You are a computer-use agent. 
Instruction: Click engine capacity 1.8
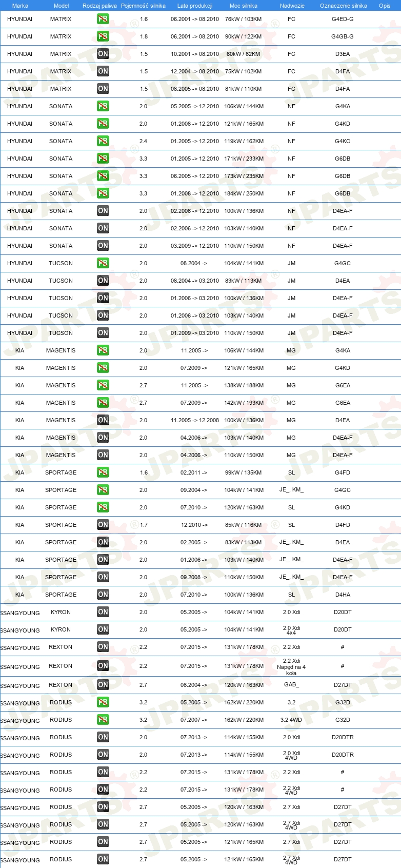pyautogui.click(x=144, y=36)
